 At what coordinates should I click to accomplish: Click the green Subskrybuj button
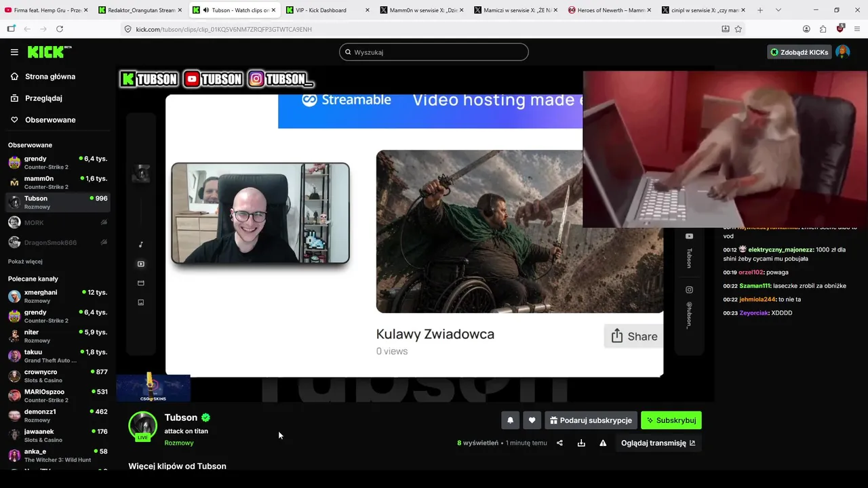click(x=671, y=420)
